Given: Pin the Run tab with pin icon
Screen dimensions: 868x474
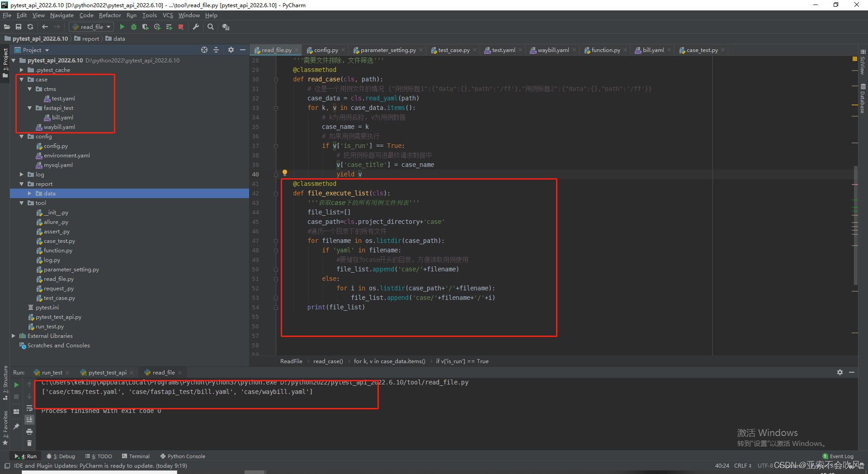Looking at the screenshot, I should (x=17, y=426).
